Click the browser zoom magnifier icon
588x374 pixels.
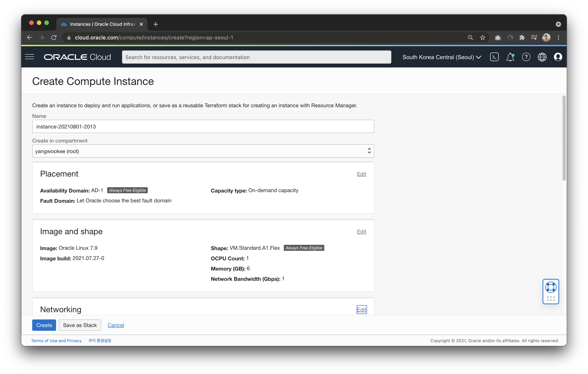point(470,37)
